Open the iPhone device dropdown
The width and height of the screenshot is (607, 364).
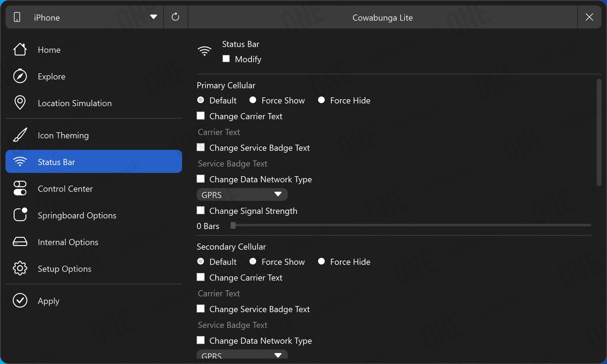tap(84, 17)
